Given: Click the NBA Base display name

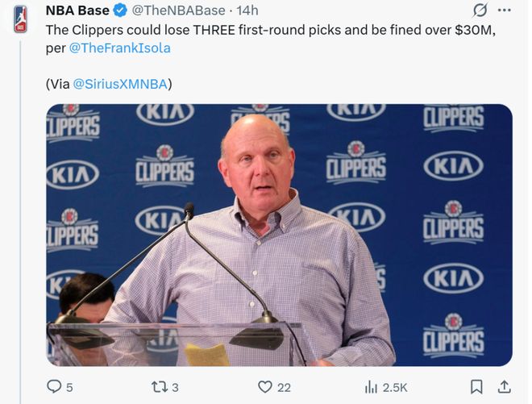Looking at the screenshot, I should pos(77,10).
